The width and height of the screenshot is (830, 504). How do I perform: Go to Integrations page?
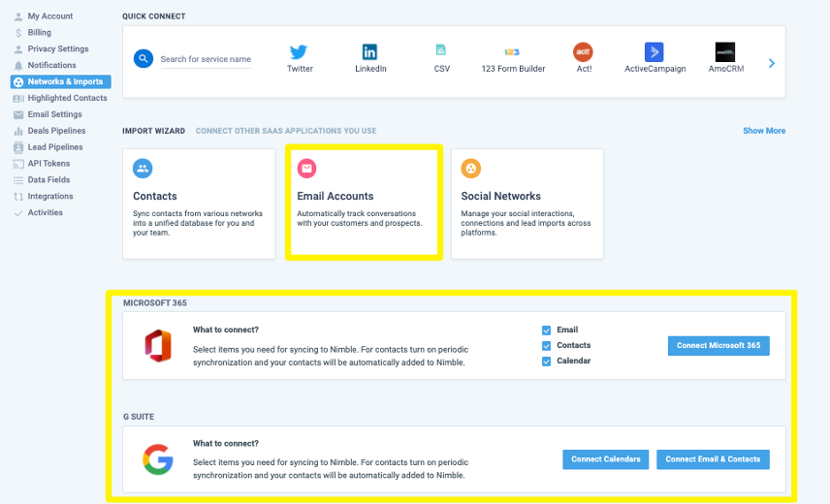[50, 197]
